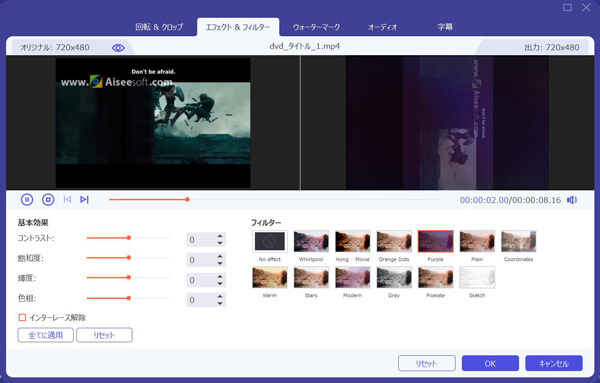This screenshot has width=600, height=383.
Task: Mute audio with the speaker icon
Action: [572, 200]
